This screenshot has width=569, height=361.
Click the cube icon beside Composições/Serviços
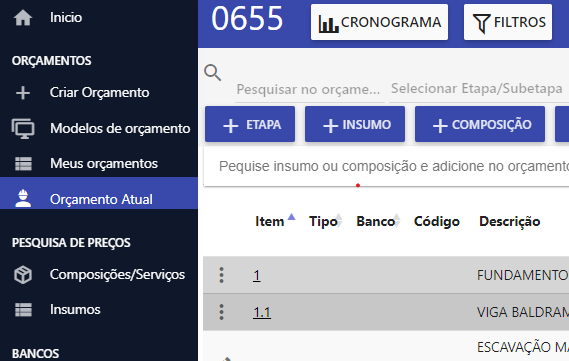(x=23, y=275)
